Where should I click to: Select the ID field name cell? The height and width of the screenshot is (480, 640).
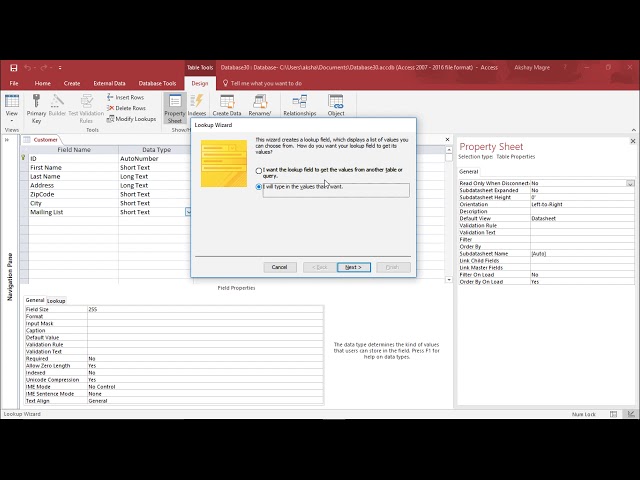pos(73,158)
